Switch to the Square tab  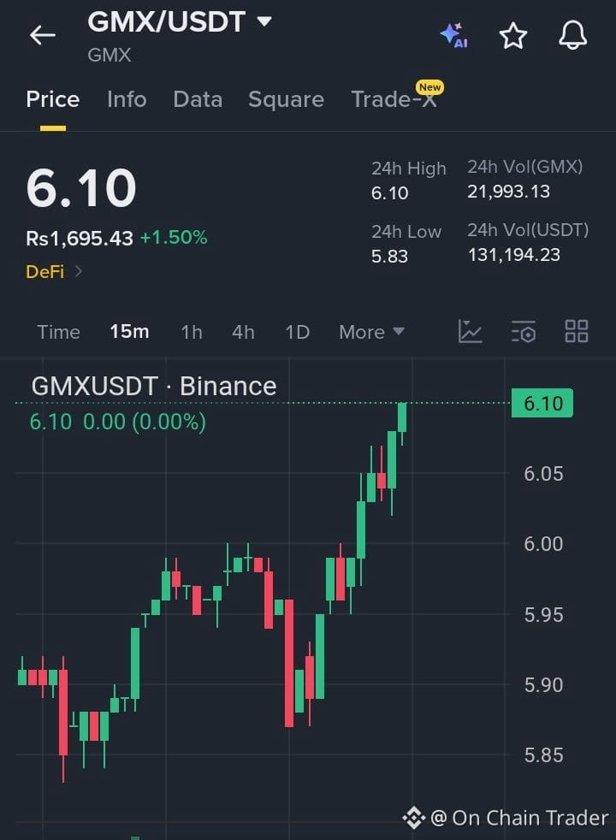click(286, 99)
